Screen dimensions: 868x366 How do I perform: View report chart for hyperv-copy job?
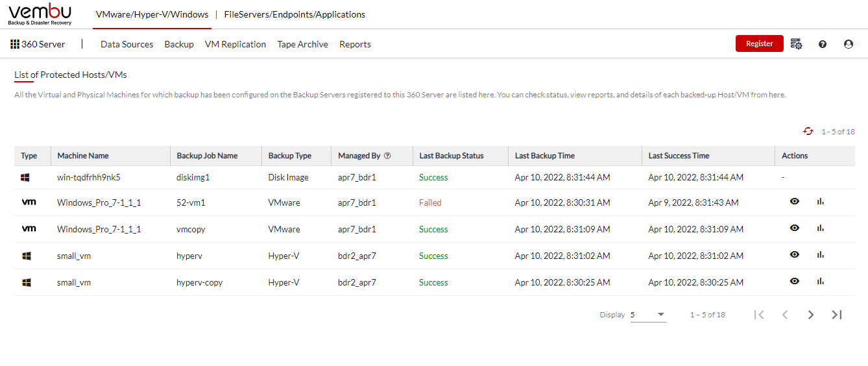(x=821, y=282)
